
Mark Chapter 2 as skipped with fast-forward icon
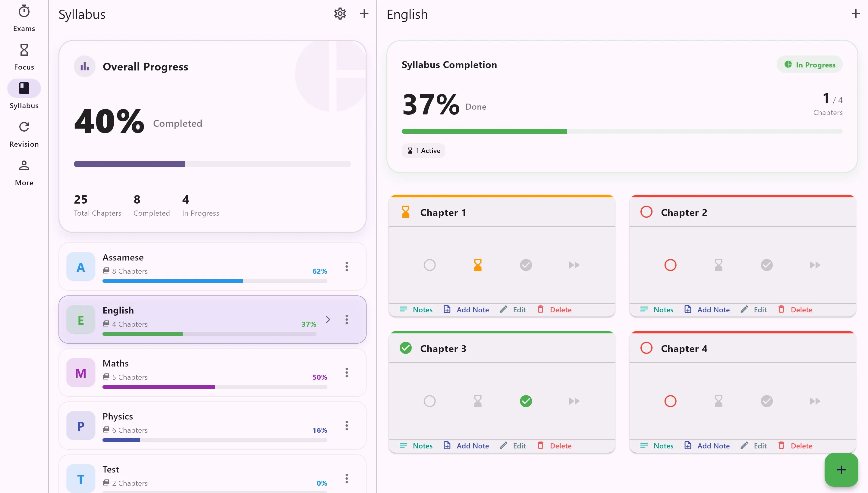coord(815,265)
